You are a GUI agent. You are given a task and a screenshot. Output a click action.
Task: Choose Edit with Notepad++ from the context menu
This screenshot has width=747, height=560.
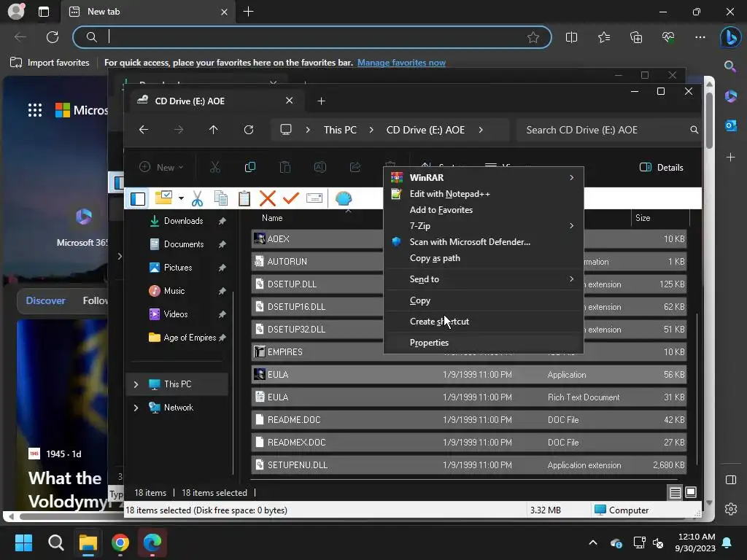pyautogui.click(x=484, y=194)
